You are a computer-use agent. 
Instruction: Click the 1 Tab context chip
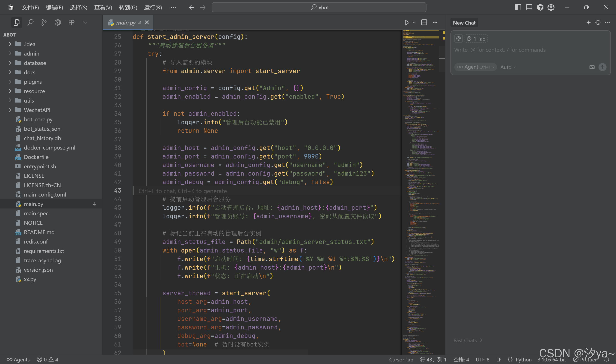pos(476,38)
